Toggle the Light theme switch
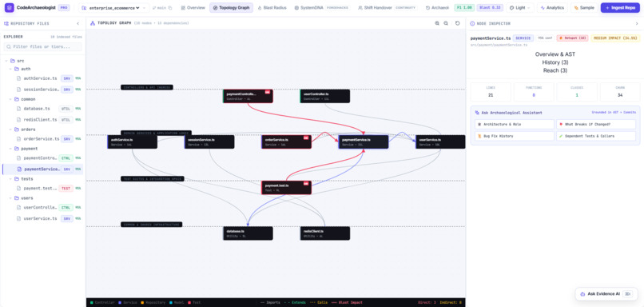Image resolution: width=644 pixels, height=307 pixels. click(520, 8)
